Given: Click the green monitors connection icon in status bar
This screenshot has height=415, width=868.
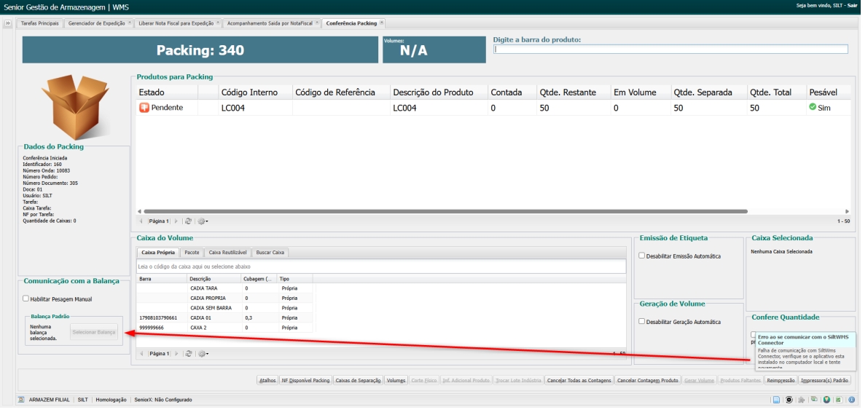Looking at the screenshot, I should point(814,400).
